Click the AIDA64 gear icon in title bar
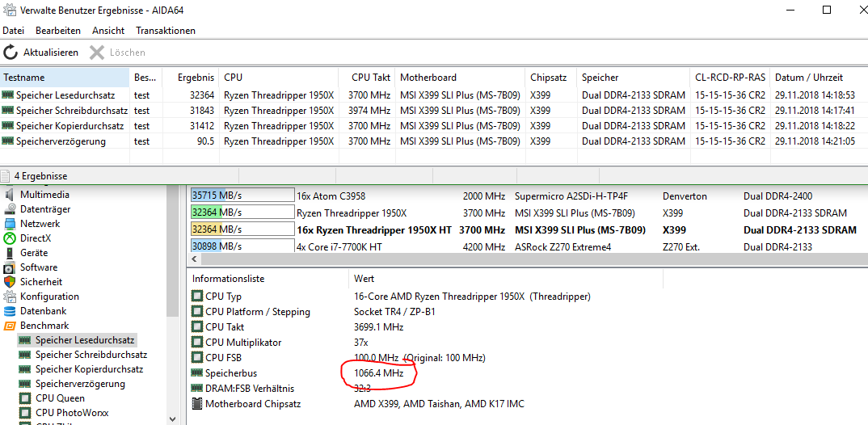Viewport: 868px width, 425px height. pyautogui.click(x=10, y=11)
